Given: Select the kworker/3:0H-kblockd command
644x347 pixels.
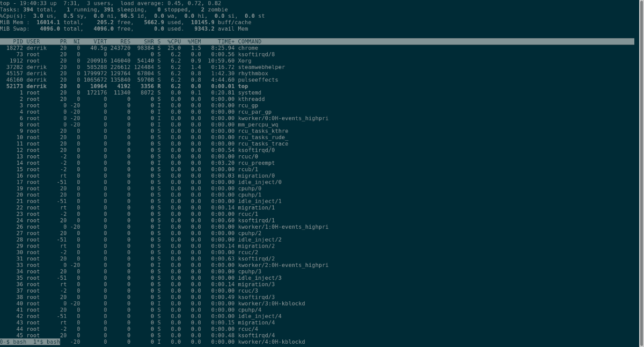Looking at the screenshot, I should [x=272, y=303].
